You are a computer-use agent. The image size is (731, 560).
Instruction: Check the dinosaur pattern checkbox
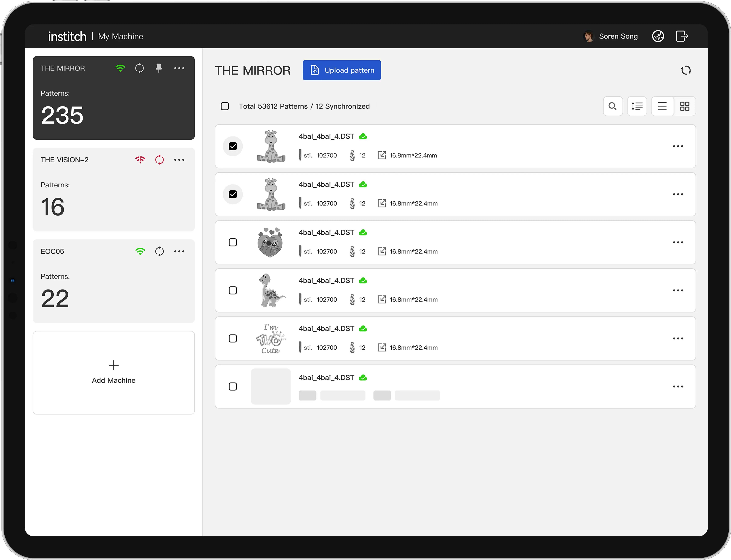click(x=233, y=290)
